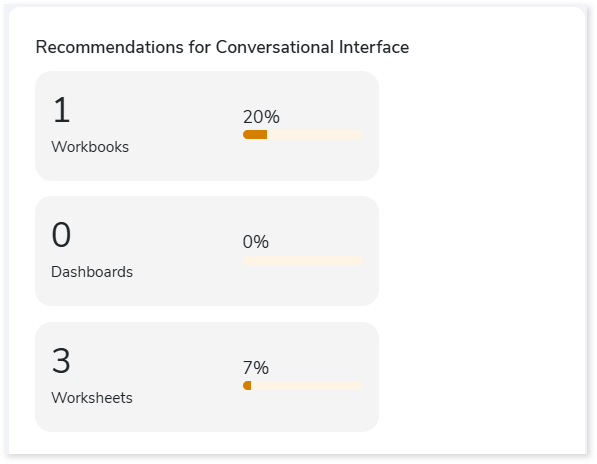
Task: Click the Workbooks recommendation card
Action: point(207,126)
